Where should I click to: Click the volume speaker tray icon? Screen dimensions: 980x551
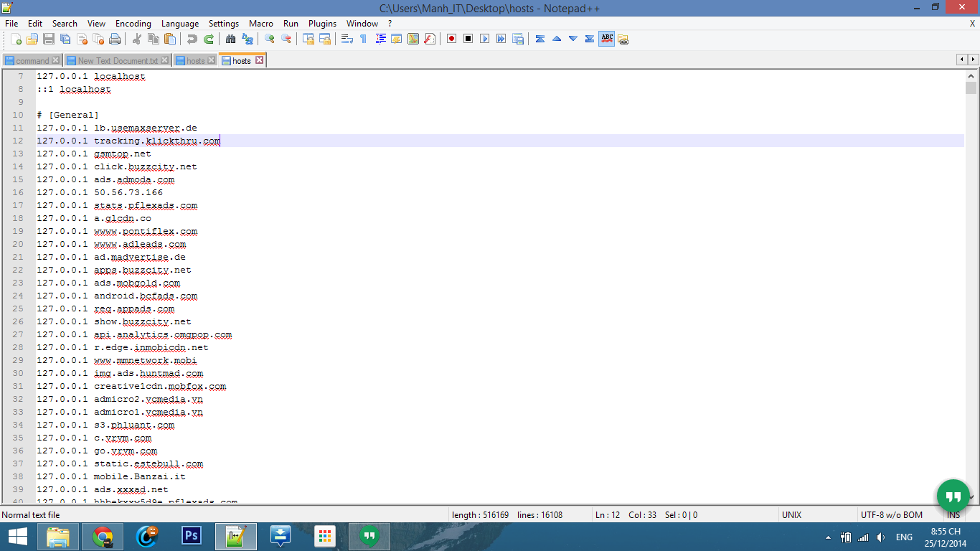[x=880, y=537]
